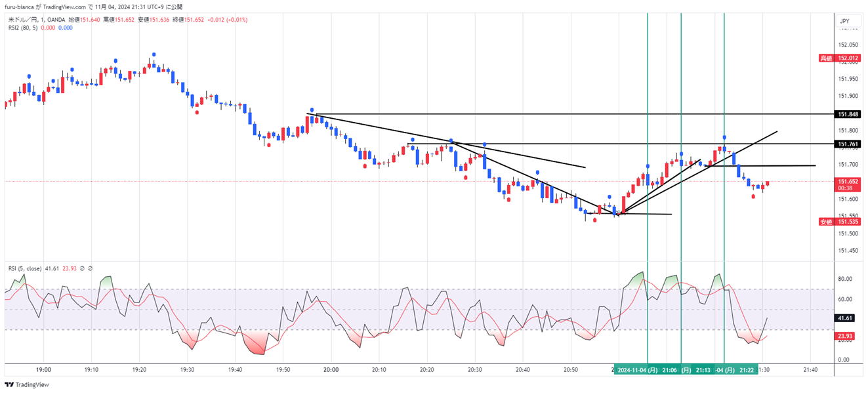Click the current price 151.652 countdown label

coord(848,184)
